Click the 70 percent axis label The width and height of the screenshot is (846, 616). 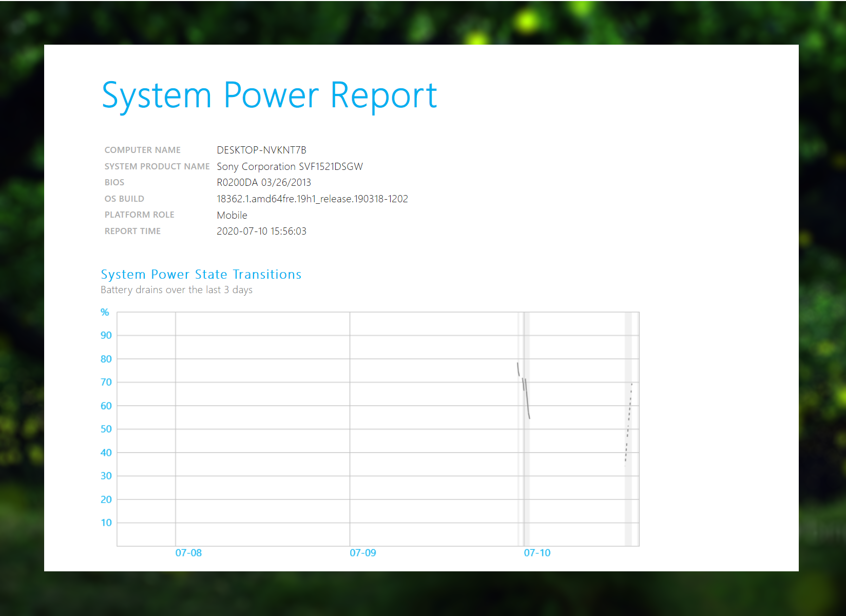[106, 382]
